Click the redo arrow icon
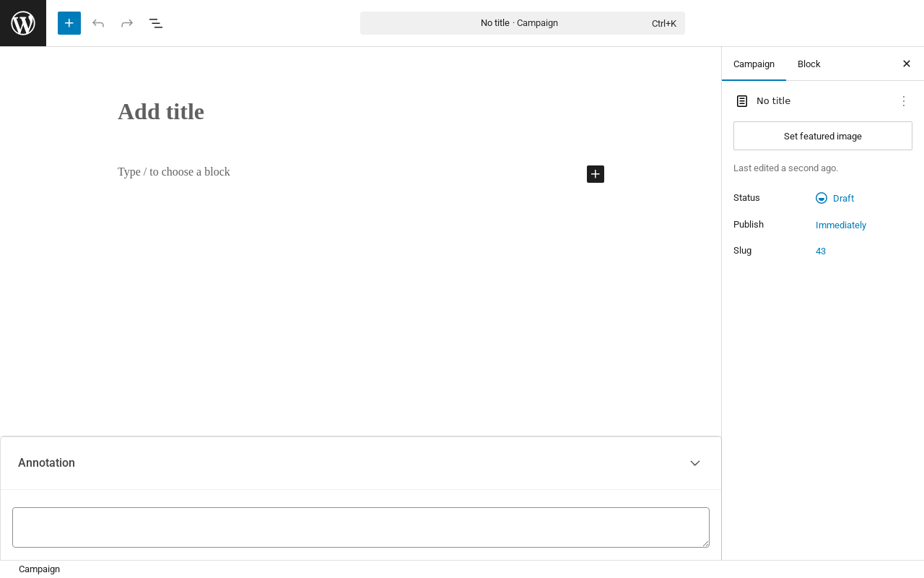 [x=127, y=23]
